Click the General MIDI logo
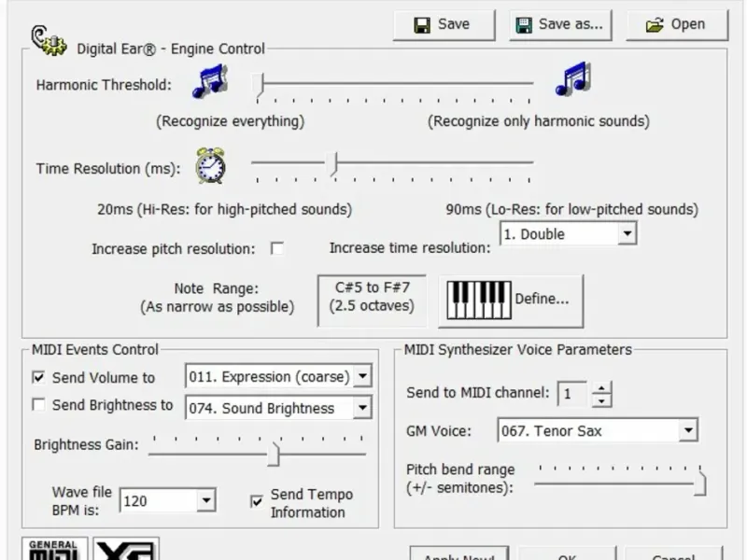This screenshot has width=747, height=560. [55, 549]
